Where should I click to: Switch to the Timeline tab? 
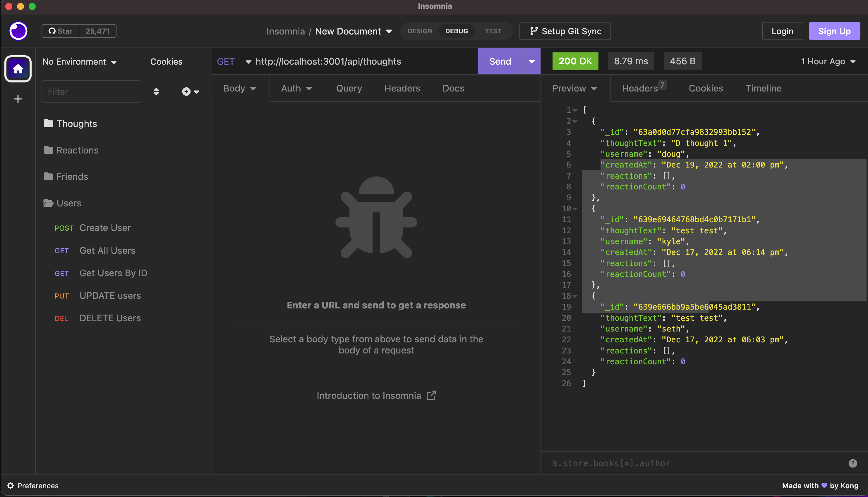pos(764,88)
